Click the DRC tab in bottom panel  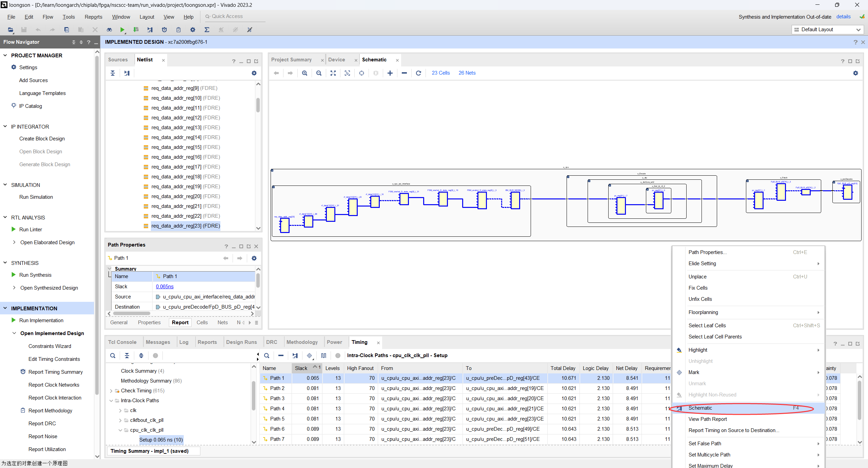point(271,342)
